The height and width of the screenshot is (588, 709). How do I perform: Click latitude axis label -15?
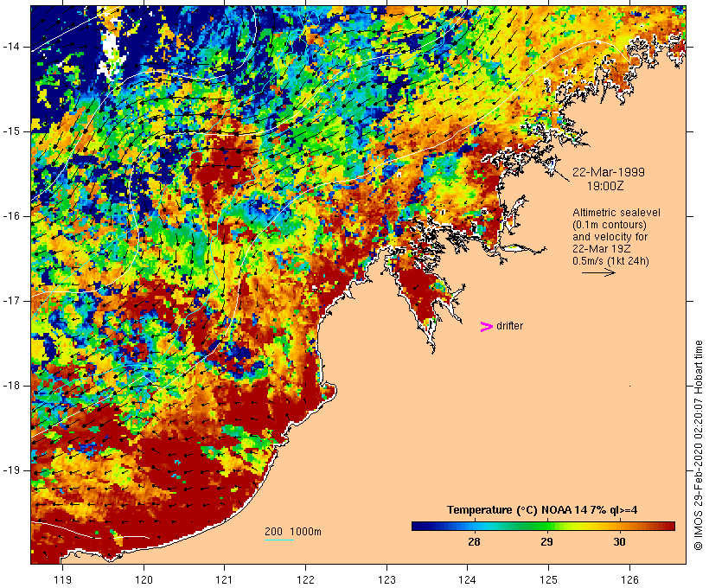pos(10,131)
